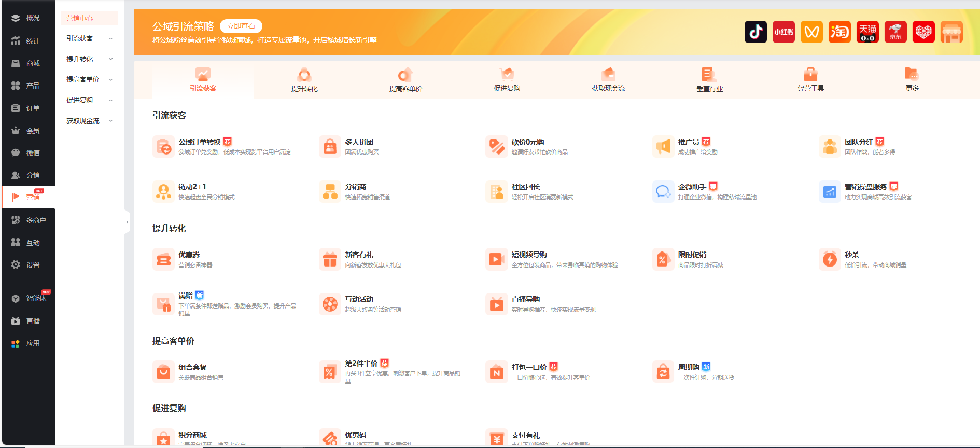
Task: Click the 砍价0元购 icon
Action: pyautogui.click(x=496, y=147)
